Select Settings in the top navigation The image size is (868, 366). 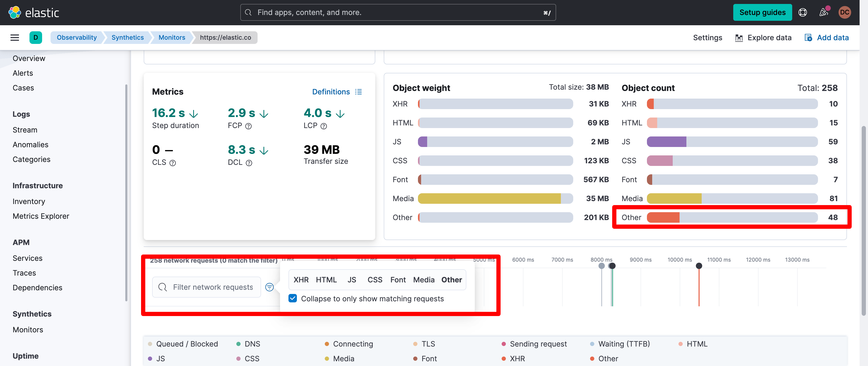click(x=707, y=37)
